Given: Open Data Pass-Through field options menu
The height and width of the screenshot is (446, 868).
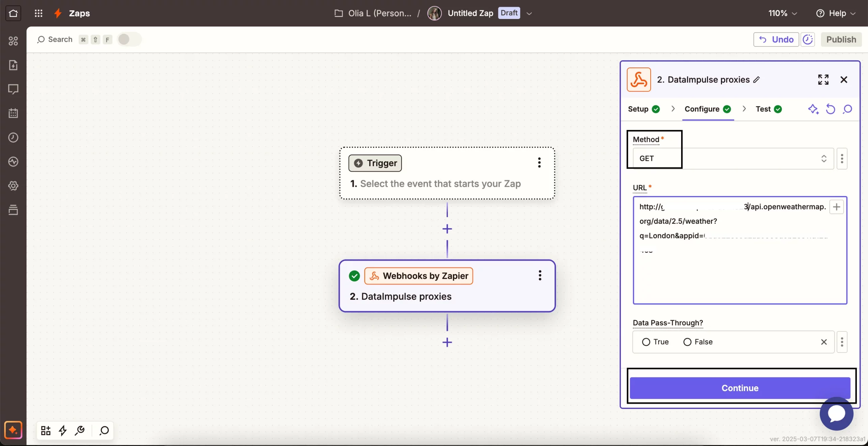Looking at the screenshot, I should (x=842, y=342).
